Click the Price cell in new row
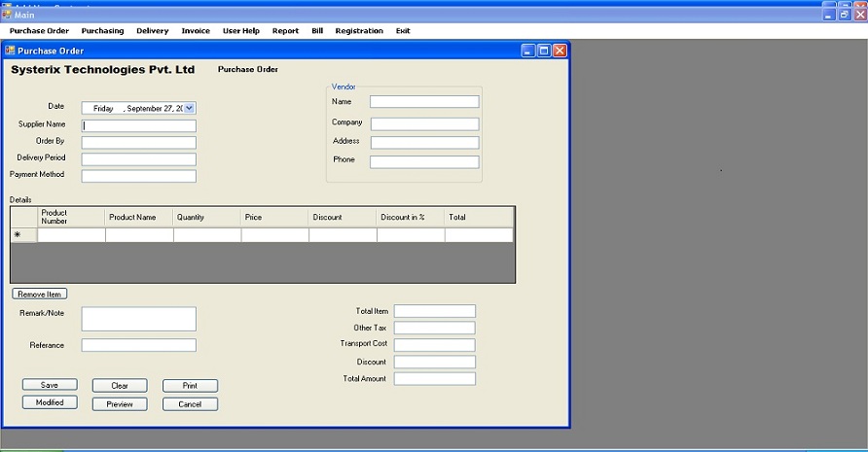 (274, 234)
